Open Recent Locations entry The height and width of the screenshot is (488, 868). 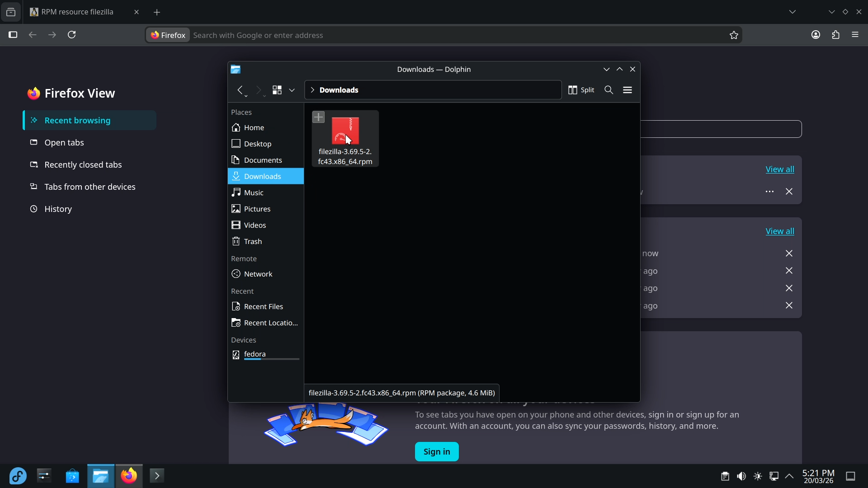pyautogui.click(x=266, y=323)
